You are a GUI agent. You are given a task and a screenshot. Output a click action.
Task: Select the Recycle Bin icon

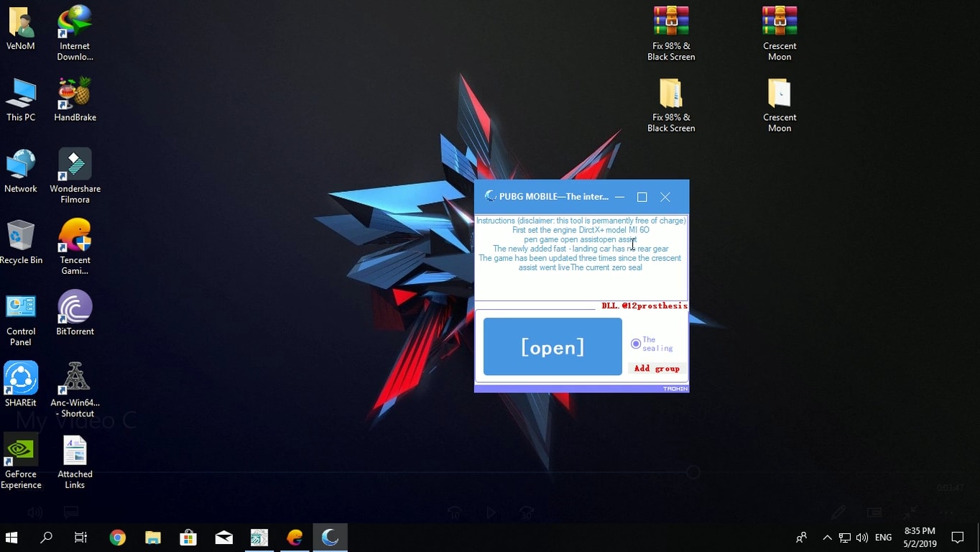click(x=21, y=242)
